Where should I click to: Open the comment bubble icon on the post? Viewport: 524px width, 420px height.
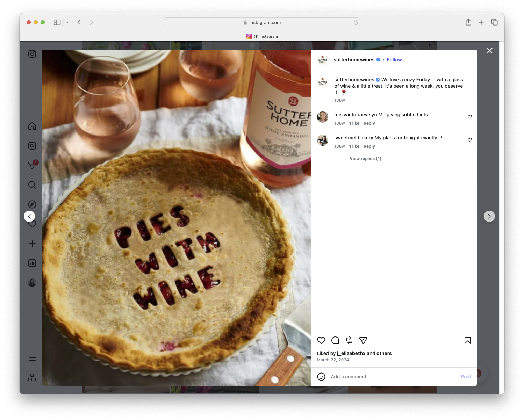335,340
